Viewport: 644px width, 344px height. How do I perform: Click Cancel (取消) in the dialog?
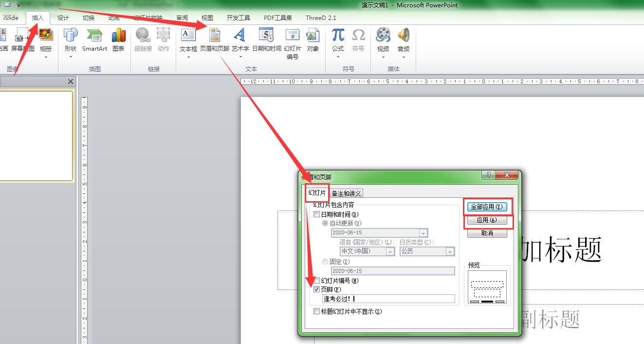pyautogui.click(x=487, y=233)
